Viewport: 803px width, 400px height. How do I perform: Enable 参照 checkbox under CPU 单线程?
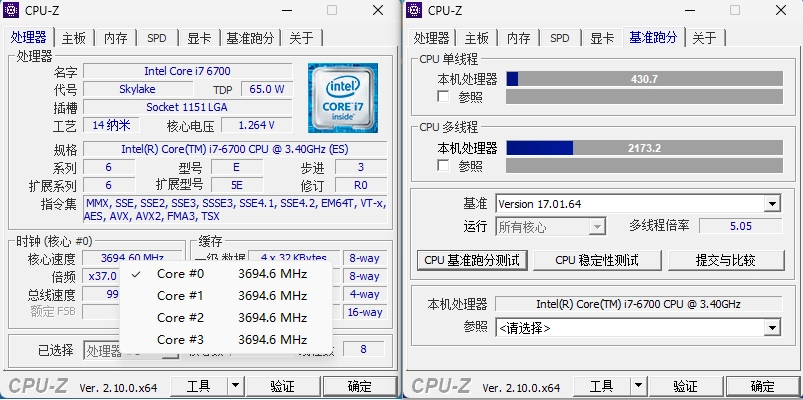tap(443, 96)
